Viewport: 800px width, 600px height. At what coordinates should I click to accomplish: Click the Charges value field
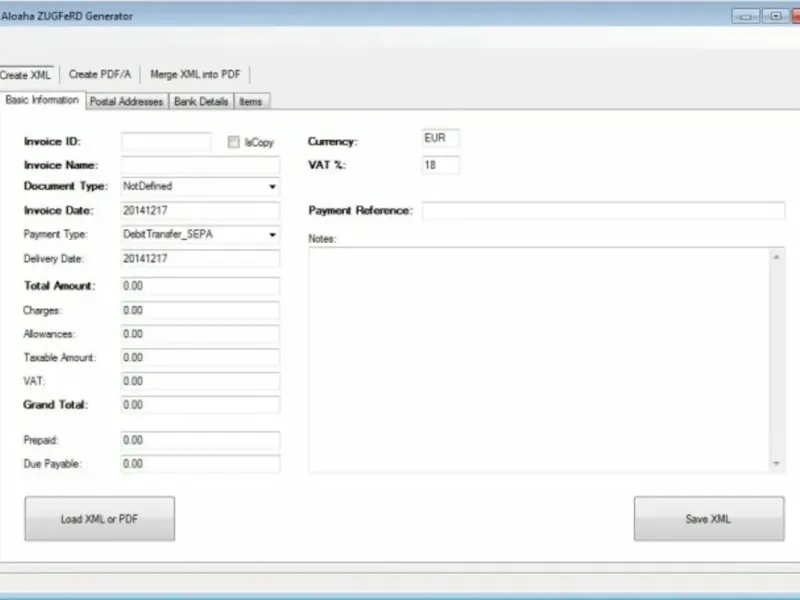(201, 310)
